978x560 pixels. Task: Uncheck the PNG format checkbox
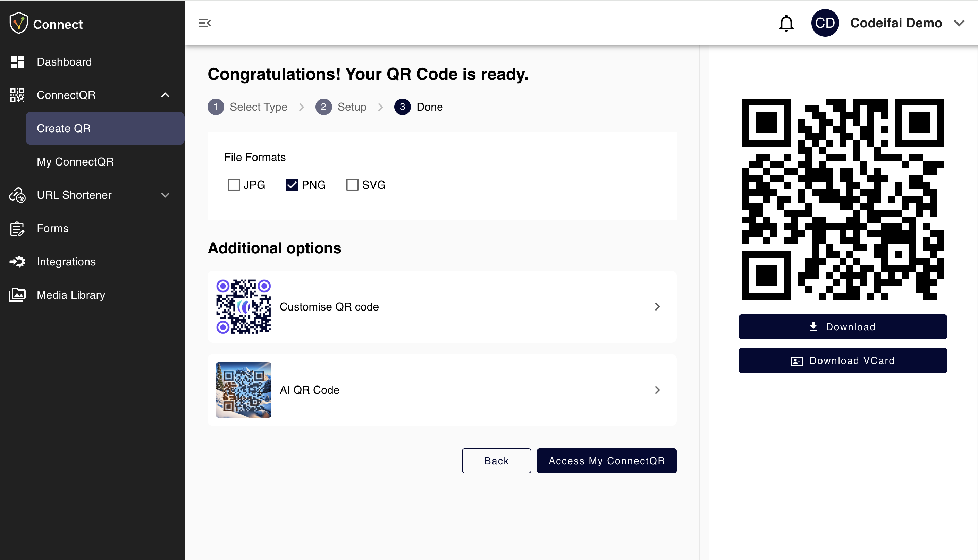tap(292, 185)
